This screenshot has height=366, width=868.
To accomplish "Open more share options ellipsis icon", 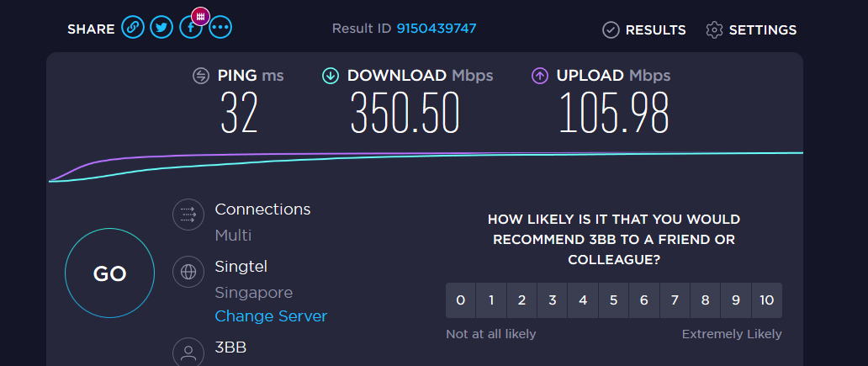I will coord(220,27).
